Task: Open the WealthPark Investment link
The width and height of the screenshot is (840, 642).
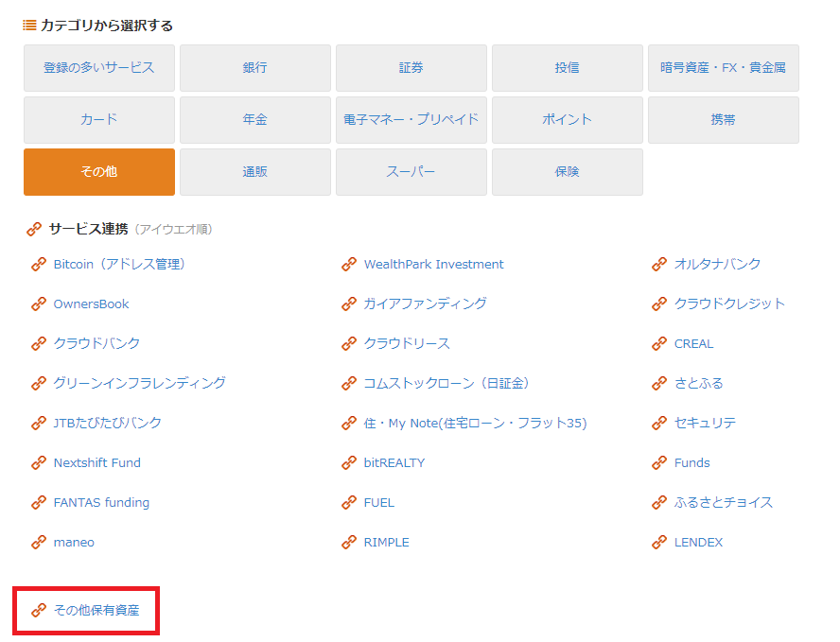Action: (433, 264)
